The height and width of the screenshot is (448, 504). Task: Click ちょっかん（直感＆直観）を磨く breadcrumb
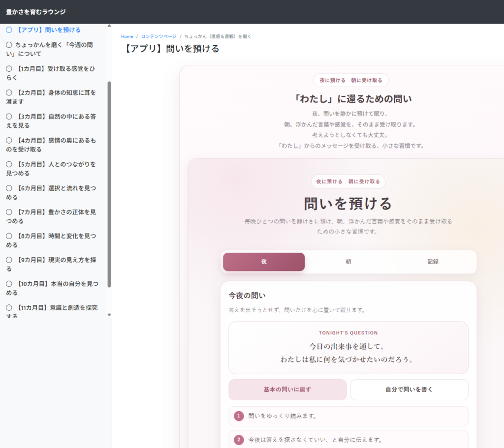pos(218,36)
